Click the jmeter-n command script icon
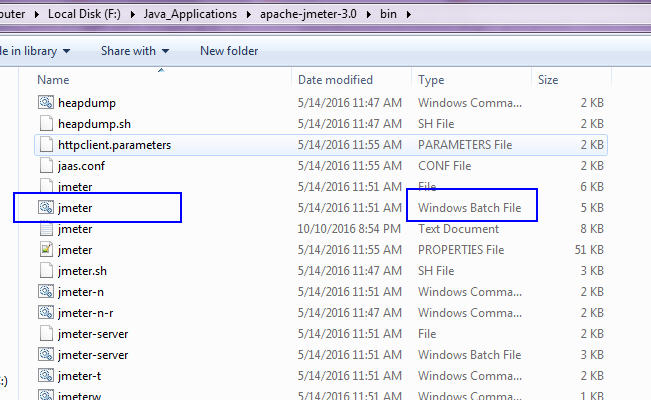 pyautogui.click(x=46, y=292)
